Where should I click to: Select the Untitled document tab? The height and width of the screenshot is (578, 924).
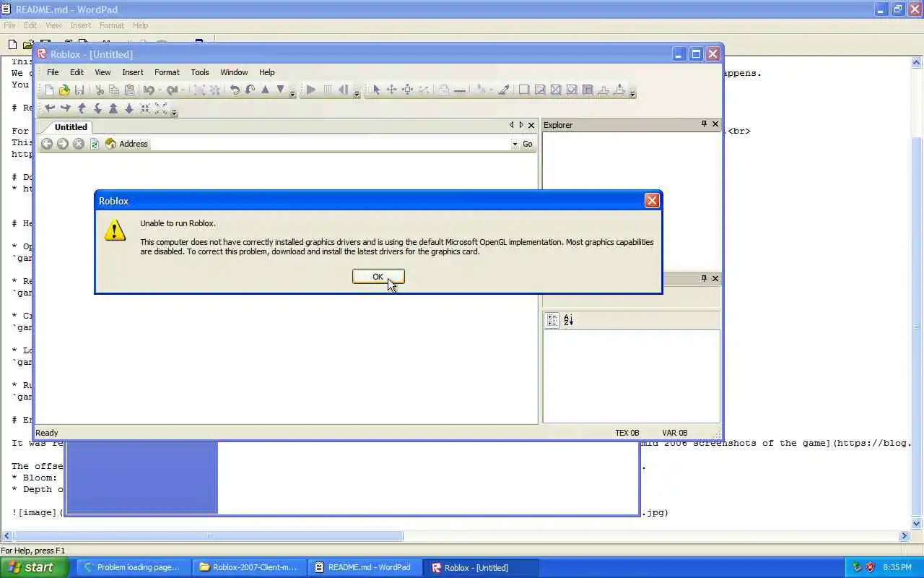tap(71, 126)
